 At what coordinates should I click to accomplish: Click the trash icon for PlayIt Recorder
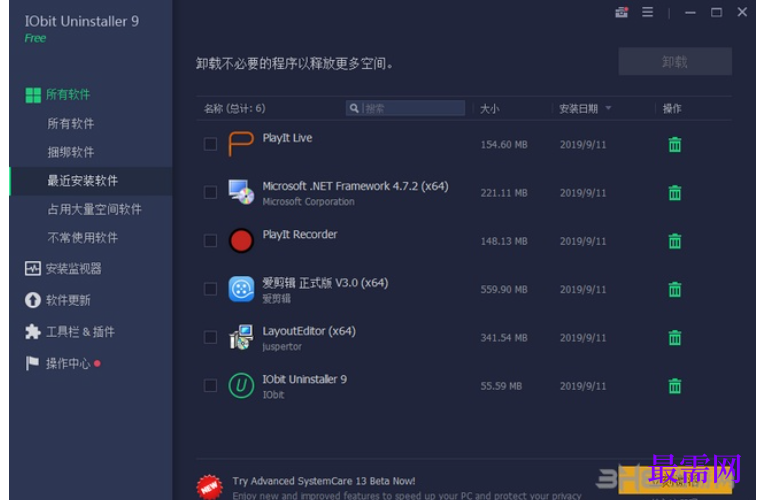pyautogui.click(x=675, y=241)
